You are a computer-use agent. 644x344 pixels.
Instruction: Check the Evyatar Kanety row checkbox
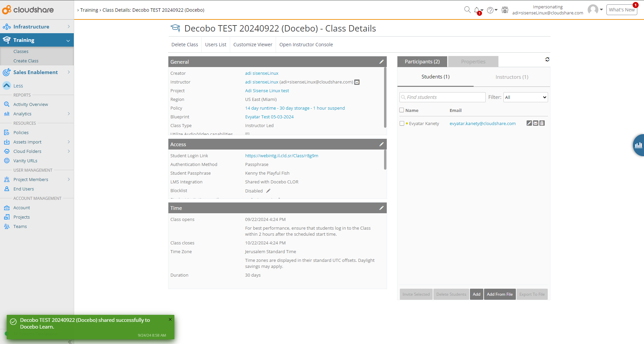coord(402,123)
